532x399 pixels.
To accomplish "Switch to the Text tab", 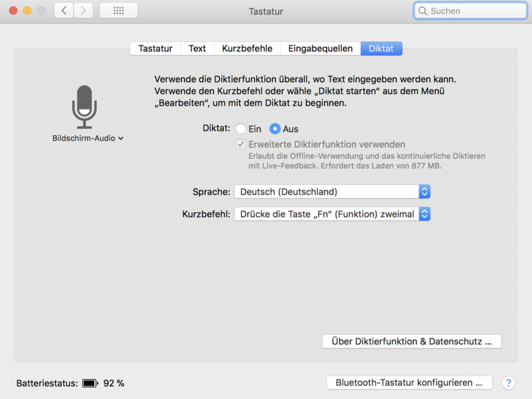I will pos(198,48).
